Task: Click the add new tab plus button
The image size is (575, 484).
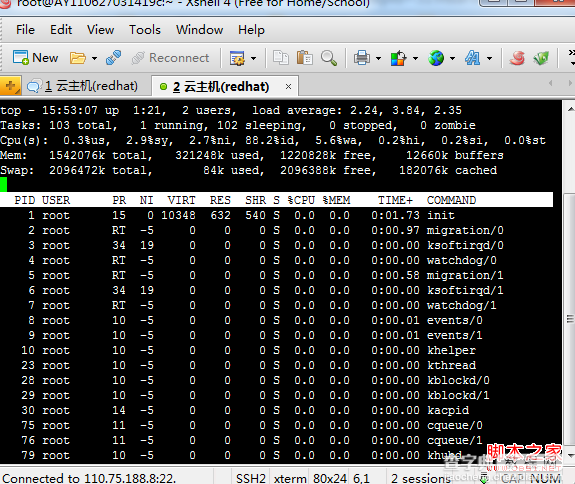Action: [x=10, y=86]
